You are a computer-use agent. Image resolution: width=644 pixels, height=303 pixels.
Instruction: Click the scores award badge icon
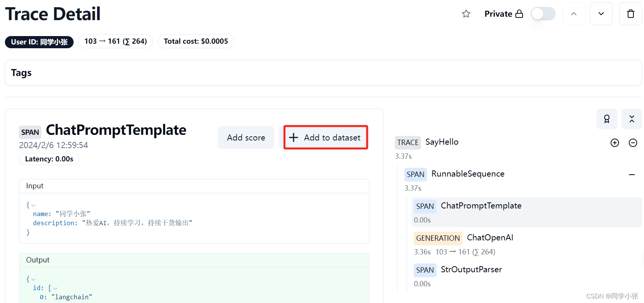606,119
